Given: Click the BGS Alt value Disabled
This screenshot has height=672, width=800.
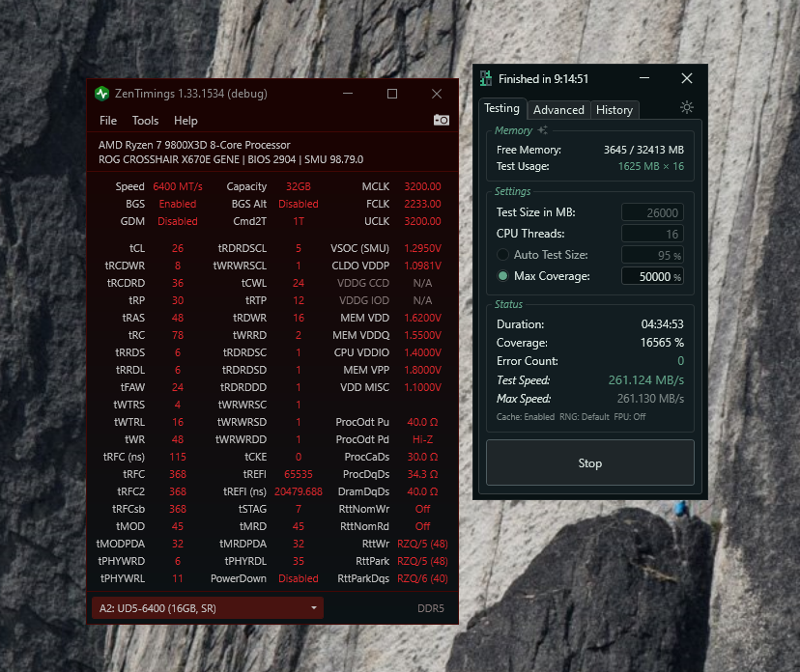Looking at the screenshot, I should tap(298, 204).
